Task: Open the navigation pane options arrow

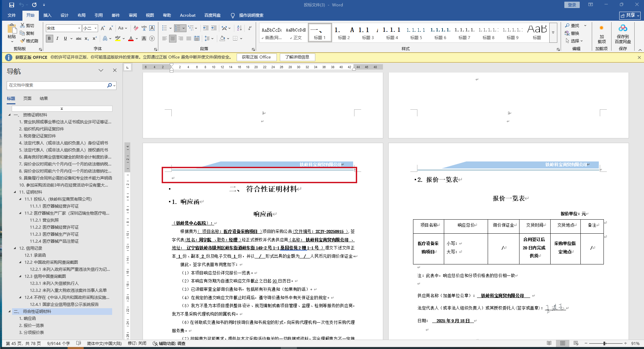Action: (x=101, y=70)
